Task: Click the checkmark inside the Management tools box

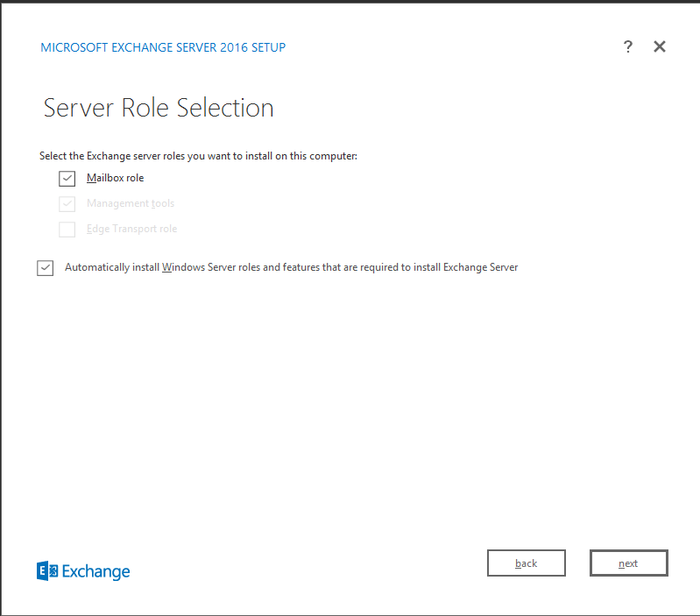Action: pyautogui.click(x=67, y=203)
